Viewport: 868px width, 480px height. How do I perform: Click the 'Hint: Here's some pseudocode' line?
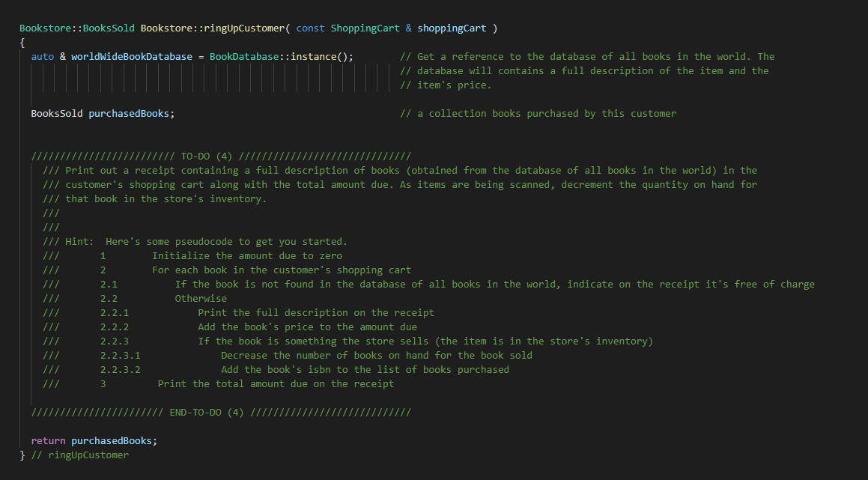click(195, 241)
